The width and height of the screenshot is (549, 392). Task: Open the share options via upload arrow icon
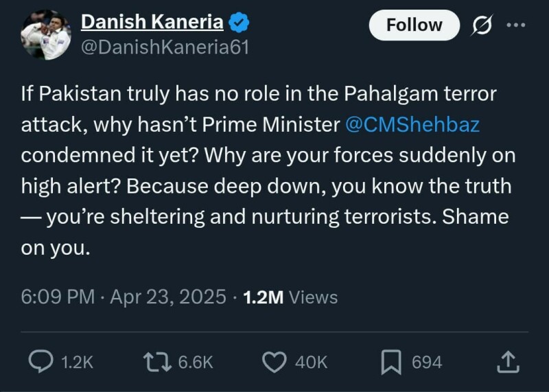pos(505,362)
